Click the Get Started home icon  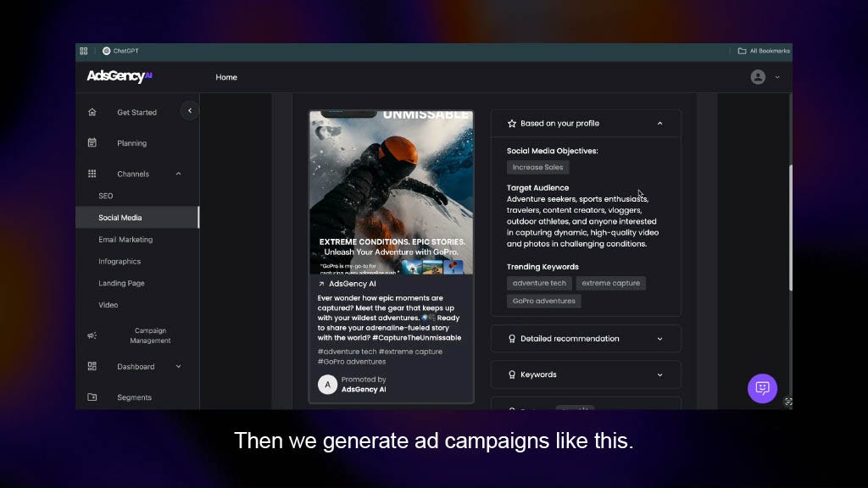click(92, 112)
